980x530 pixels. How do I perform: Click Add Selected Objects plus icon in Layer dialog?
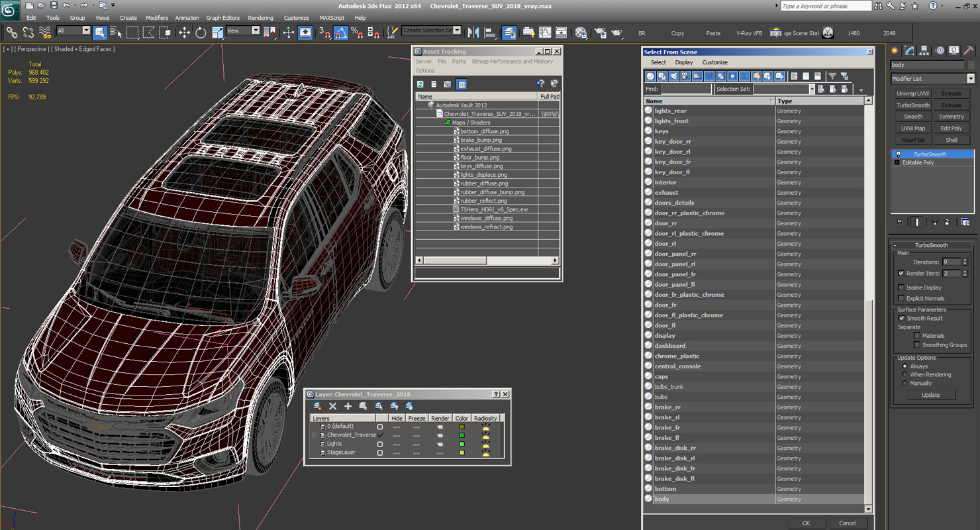click(x=348, y=406)
